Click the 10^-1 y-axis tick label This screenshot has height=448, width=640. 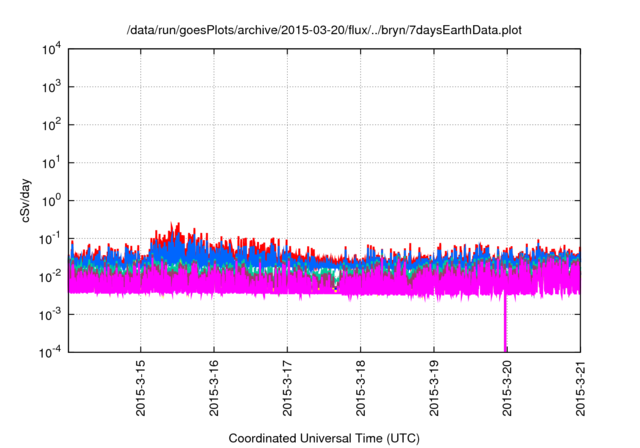(50, 239)
